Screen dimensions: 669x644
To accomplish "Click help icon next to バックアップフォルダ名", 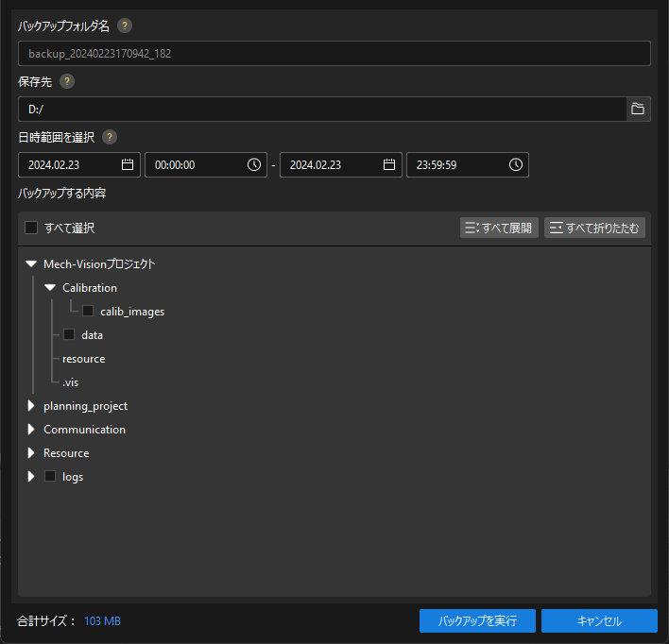I will point(125,25).
